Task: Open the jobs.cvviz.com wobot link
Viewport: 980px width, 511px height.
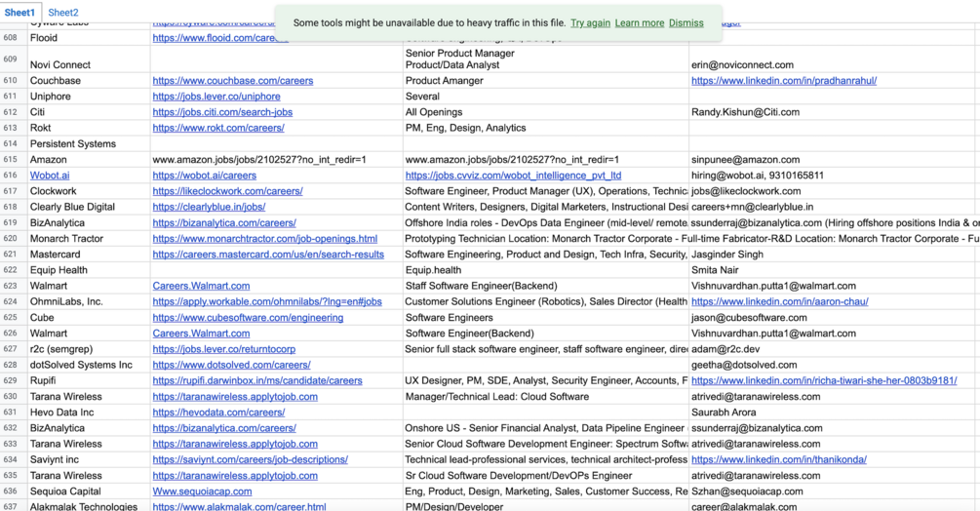Action: (x=513, y=176)
